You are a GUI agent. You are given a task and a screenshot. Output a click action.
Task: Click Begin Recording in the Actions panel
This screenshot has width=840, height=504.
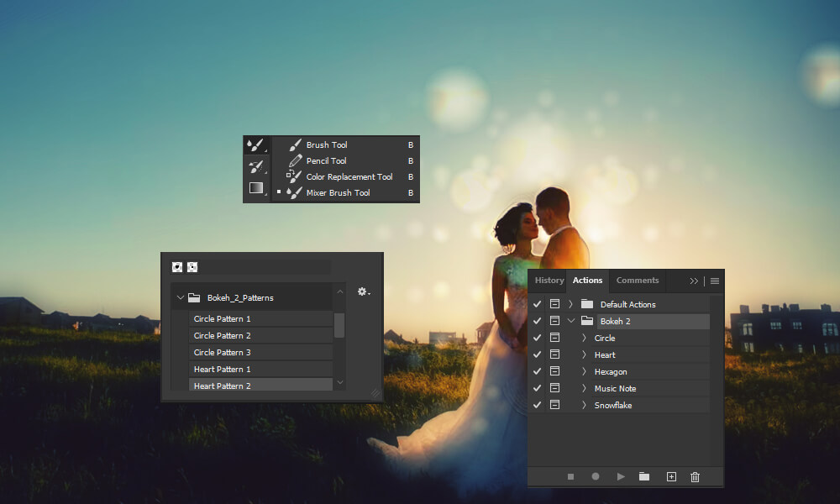click(x=596, y=476)
